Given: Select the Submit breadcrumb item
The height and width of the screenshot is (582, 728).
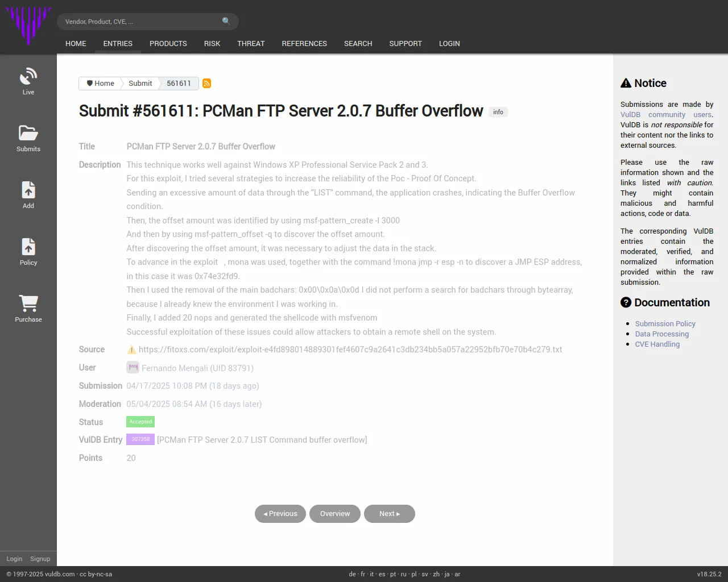Looking at the screenshot, I should (140, 84).
